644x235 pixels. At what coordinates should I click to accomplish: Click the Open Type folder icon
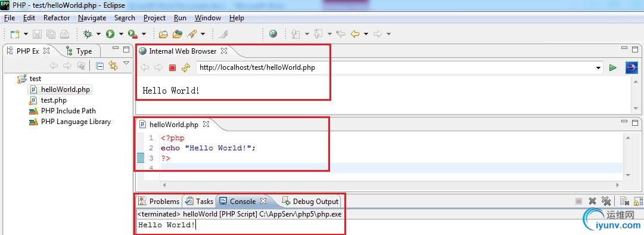pyautogui.click(x=163, y=34)
